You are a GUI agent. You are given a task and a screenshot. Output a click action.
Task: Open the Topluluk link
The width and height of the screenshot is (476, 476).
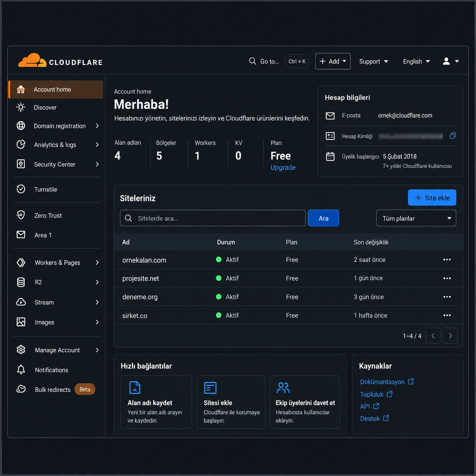pyautogui.click(x=376, y=394)
